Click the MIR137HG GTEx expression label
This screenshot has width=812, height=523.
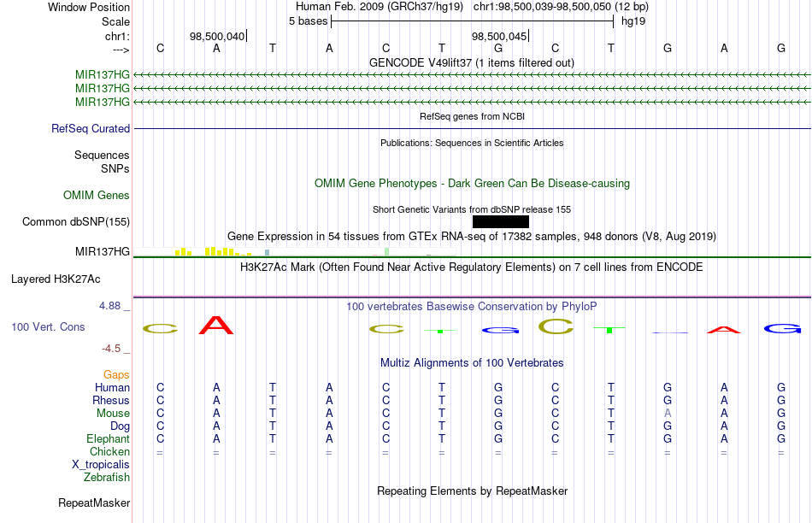pyautogui.click(x=103, y=251)
